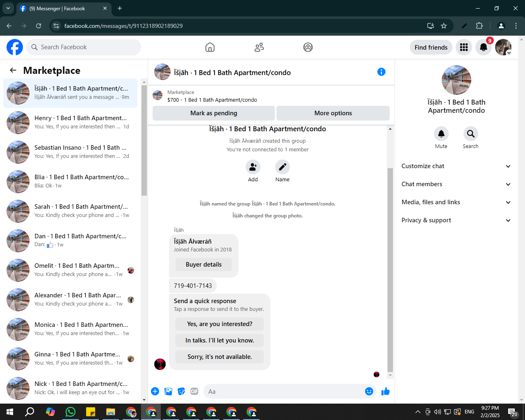Viewport: 525px width, 420px height.
Task: Expand Media, files and links section
Action: point(457,202)
